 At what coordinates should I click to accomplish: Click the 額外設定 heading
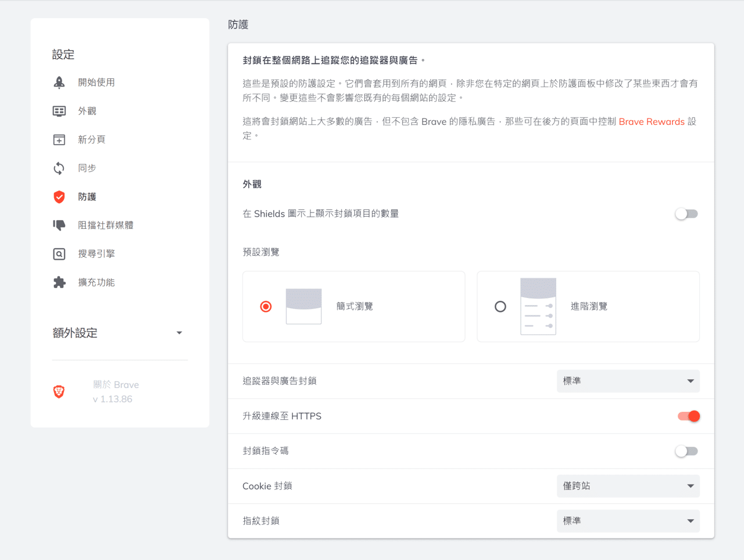point(75,333)
